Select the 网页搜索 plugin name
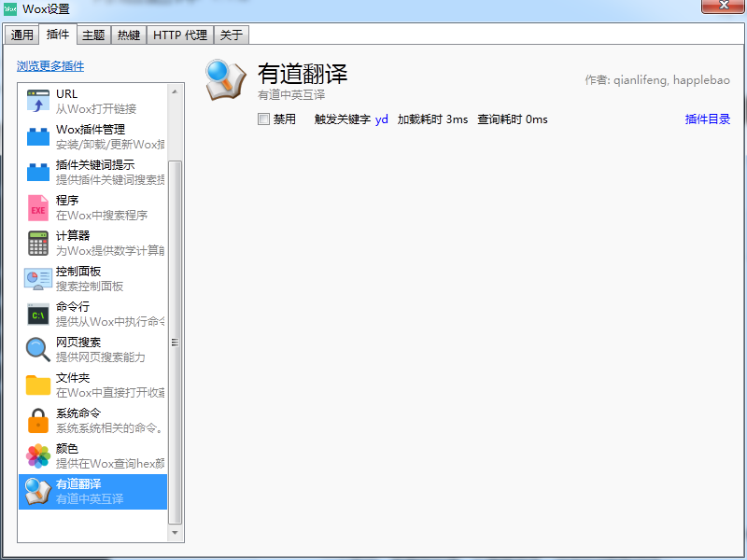Image resolution: width=747 pixels, height=560 pixels. point(78,343)
